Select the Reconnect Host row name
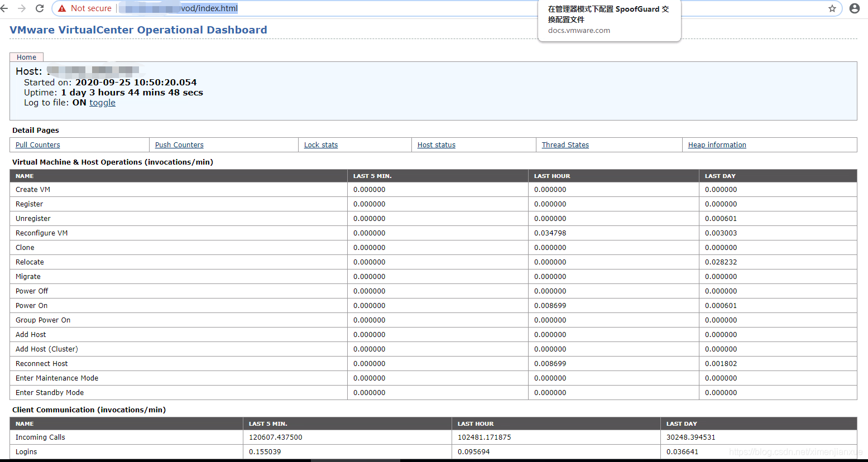This screenshot has height=462, width=868. coord(41,364)
